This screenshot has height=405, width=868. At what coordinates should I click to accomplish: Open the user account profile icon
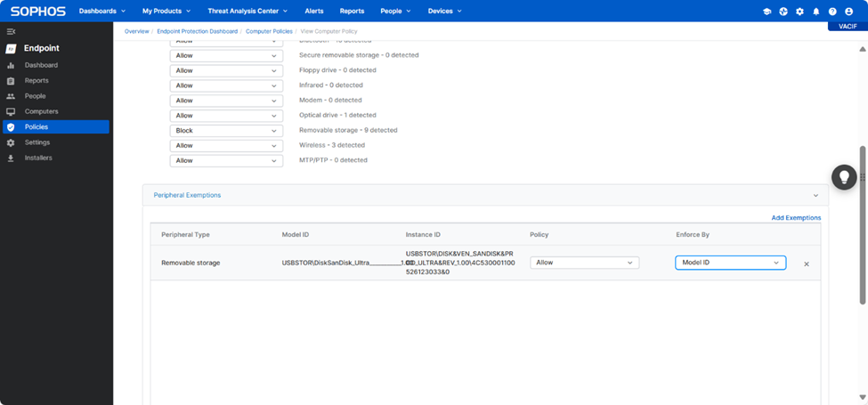[849, 12]
